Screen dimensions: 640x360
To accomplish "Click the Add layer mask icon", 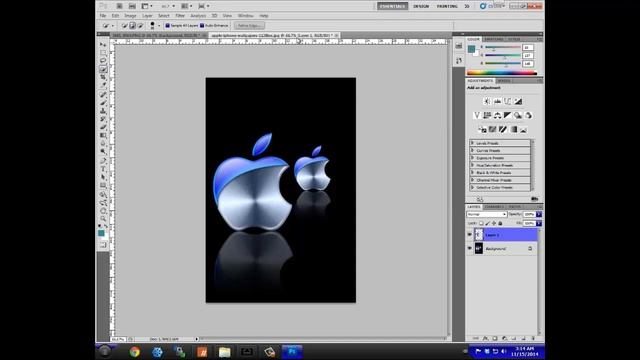I will [x=495, y=338].
